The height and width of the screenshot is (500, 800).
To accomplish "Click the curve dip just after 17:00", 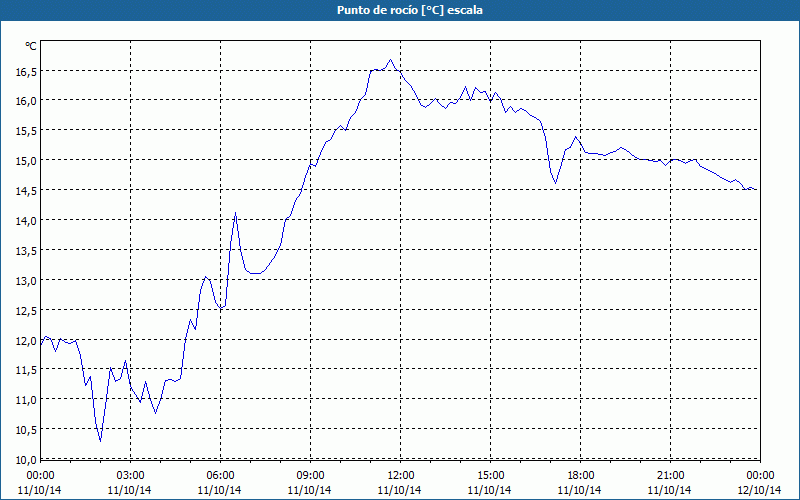I will [556, 183].
